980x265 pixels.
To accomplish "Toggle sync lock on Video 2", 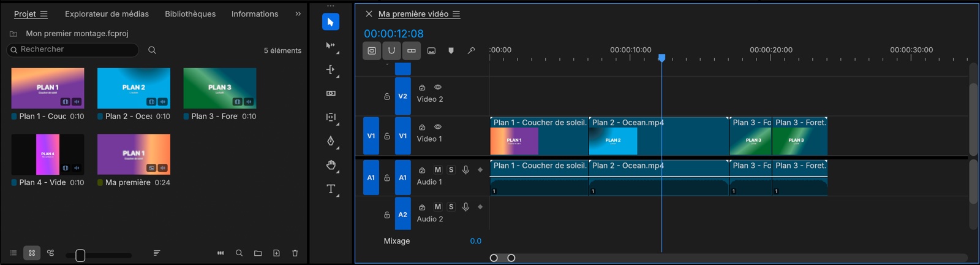I will [422, 88].
